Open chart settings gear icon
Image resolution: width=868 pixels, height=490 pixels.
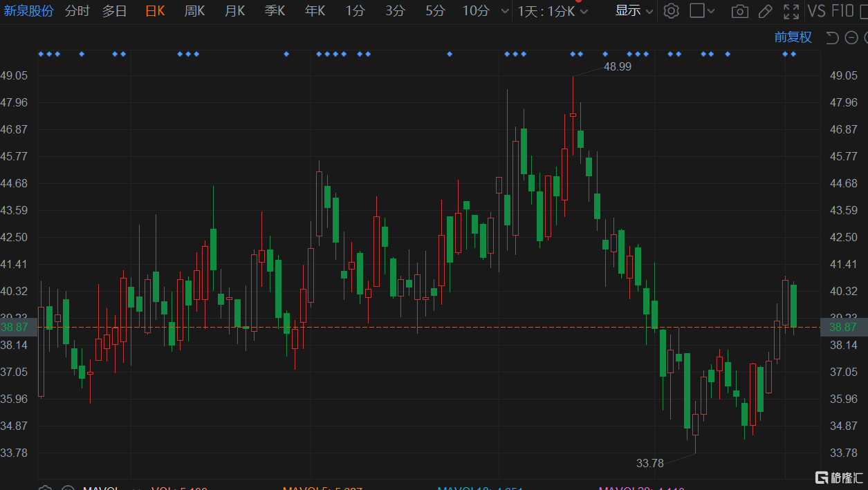[670, 11]
